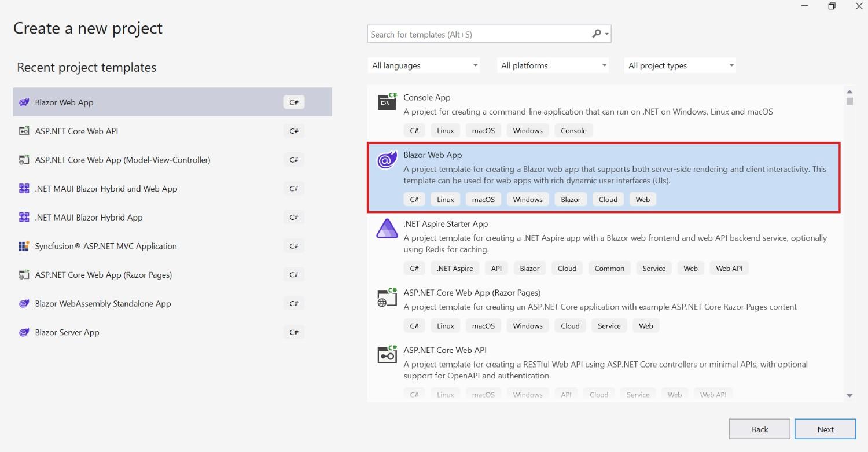
Task: Click the .NET Aspire tag
Action: (455, 269)
